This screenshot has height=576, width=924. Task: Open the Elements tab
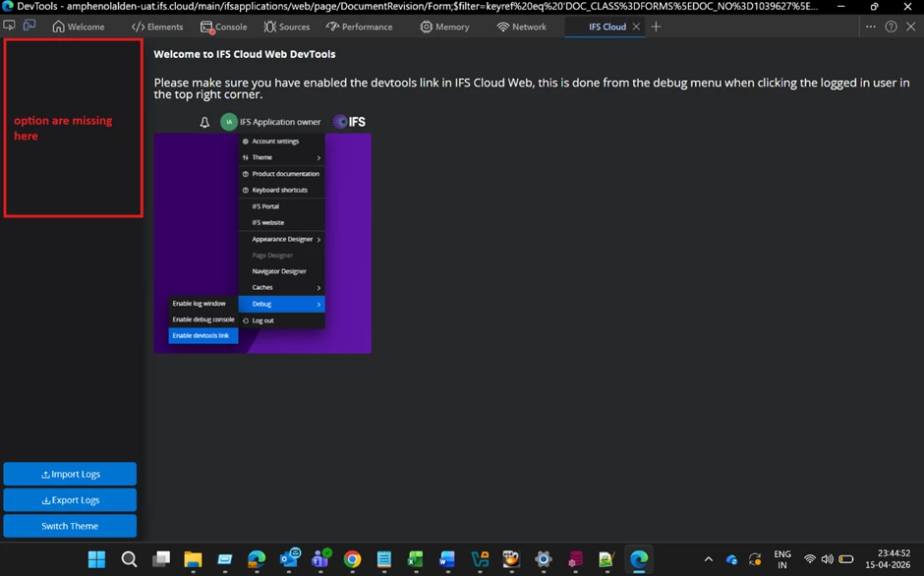pyautogui.click(x=157, y=27)
